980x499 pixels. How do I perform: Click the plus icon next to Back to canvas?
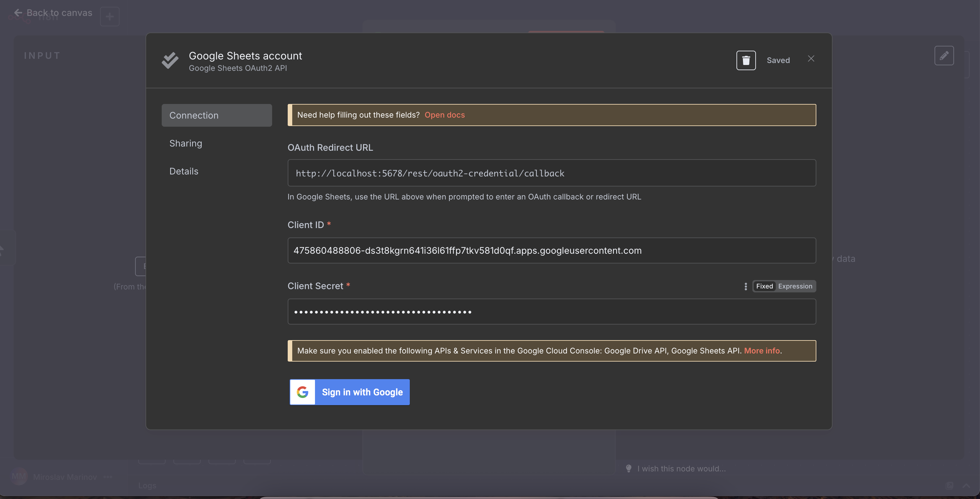(x=109, y=16)
